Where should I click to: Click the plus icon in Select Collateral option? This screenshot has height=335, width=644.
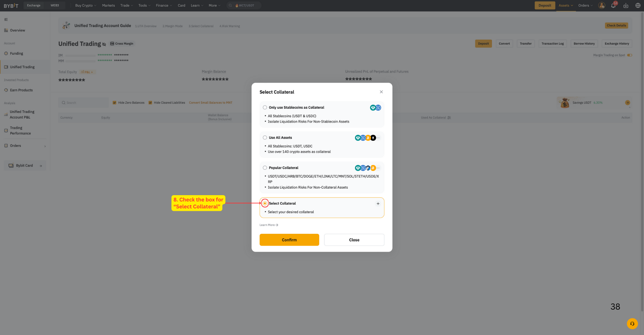click(x=378, y=204)
